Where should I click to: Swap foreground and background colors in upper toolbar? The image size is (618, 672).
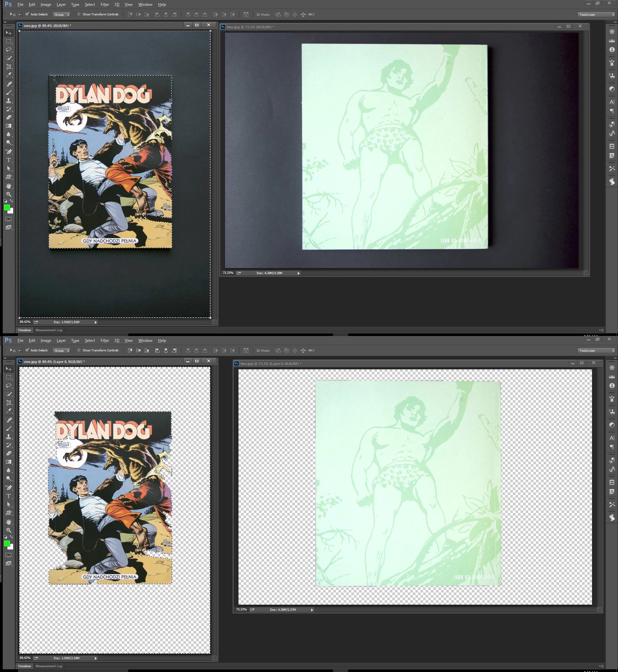(11, 201)
